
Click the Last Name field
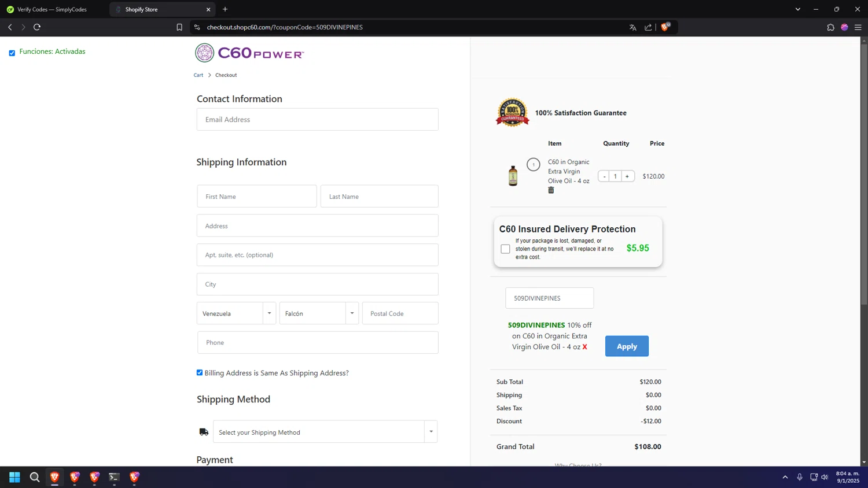[379, 196]
